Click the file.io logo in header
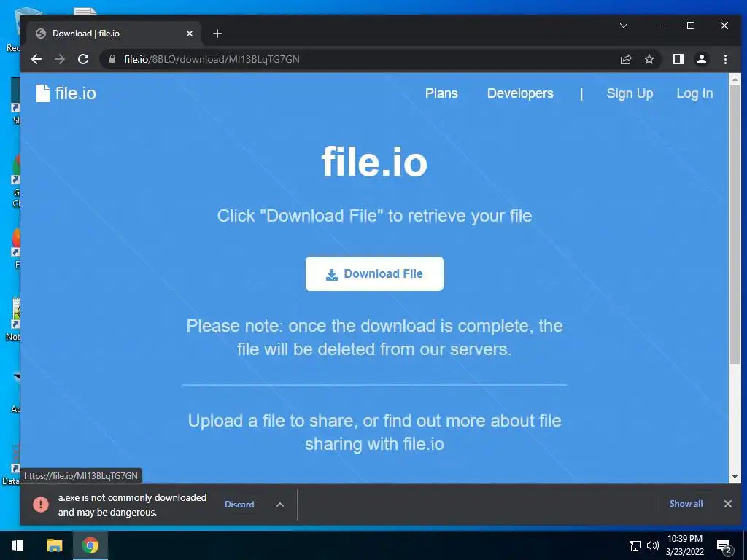 coord(66,93)
